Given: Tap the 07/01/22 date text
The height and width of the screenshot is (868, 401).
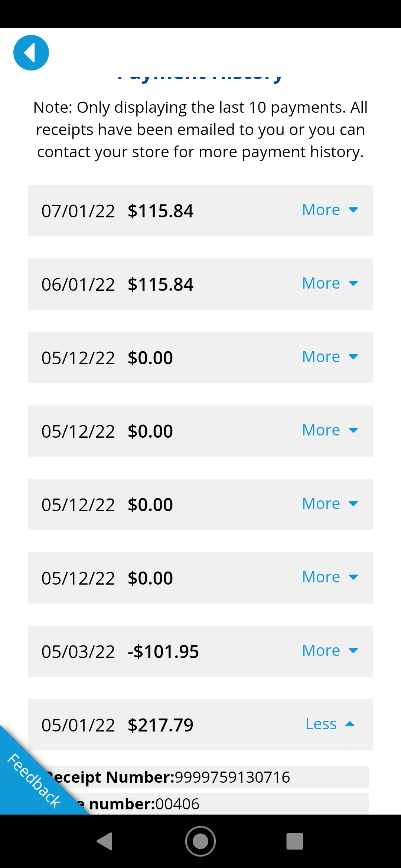Looking at the screenshot, I should pyautogui.click(x=78, y=211).
